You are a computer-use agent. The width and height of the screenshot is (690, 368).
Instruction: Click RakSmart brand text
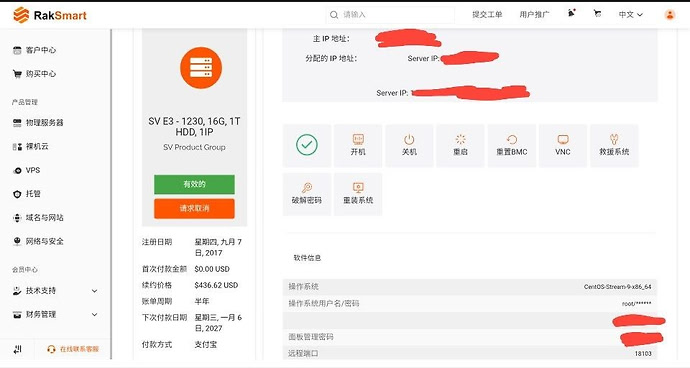point(60,16)
